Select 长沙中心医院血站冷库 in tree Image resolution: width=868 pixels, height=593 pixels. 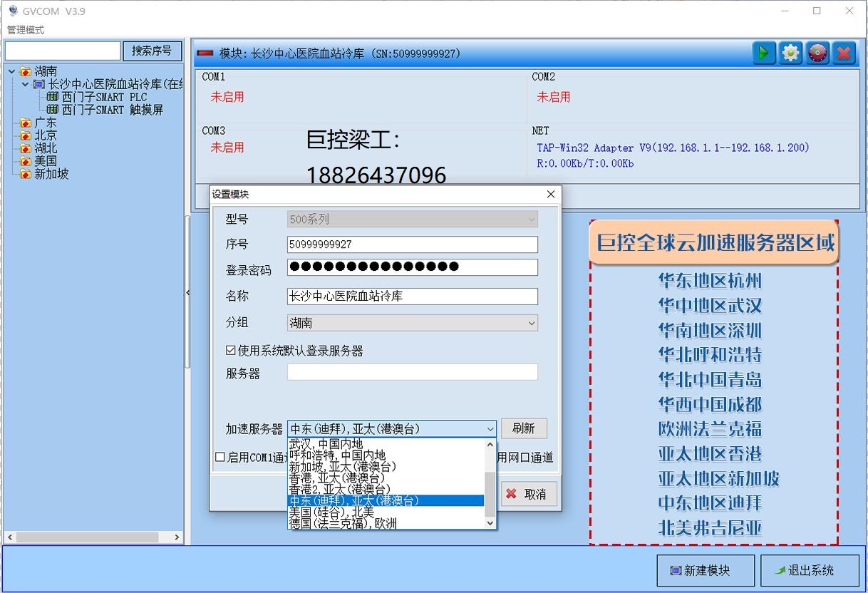100,83
